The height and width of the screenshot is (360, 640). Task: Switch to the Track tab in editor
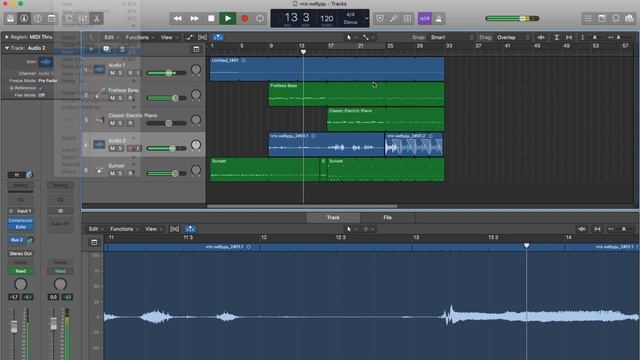tap(333, 218)
